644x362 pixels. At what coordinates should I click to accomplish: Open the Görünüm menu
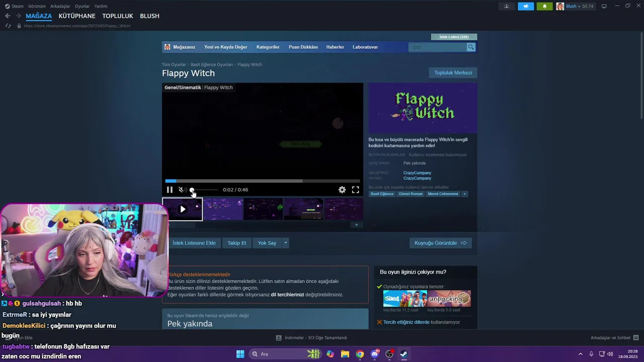(x=37, y=6)
